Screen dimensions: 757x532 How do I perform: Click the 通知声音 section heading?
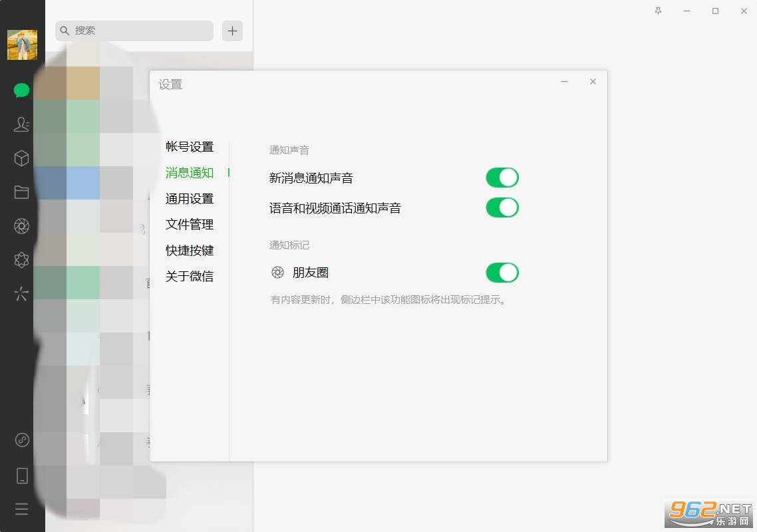point(289,150)
